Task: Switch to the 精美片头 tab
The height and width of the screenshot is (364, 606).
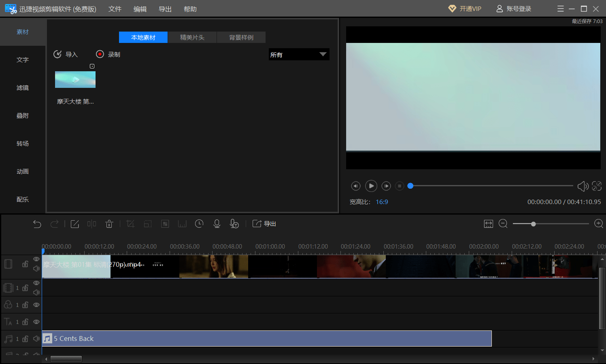Action: click(192, 37)
